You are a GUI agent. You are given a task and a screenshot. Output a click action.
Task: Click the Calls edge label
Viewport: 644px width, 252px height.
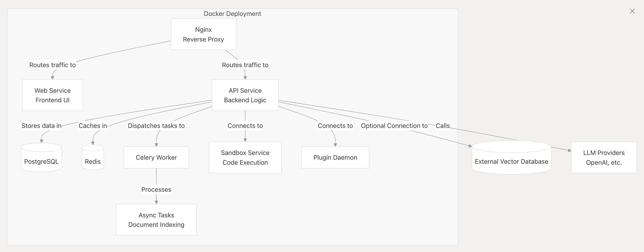(x=443, y=126)
